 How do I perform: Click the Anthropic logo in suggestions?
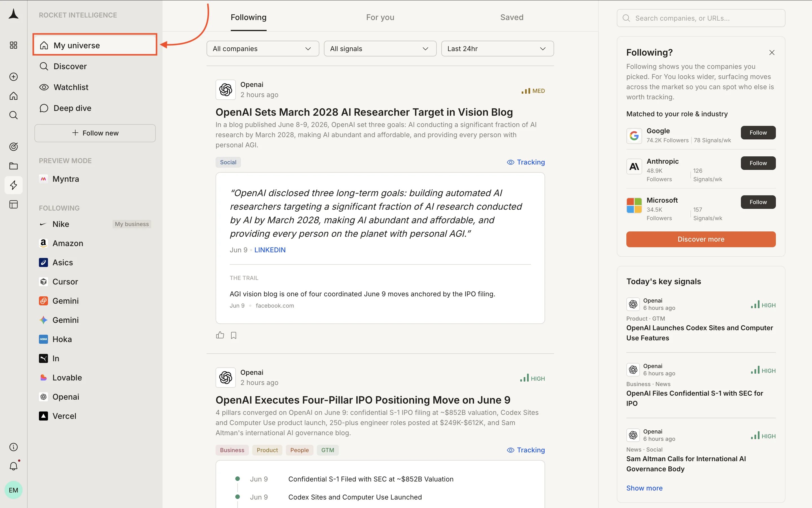point(634,166)
